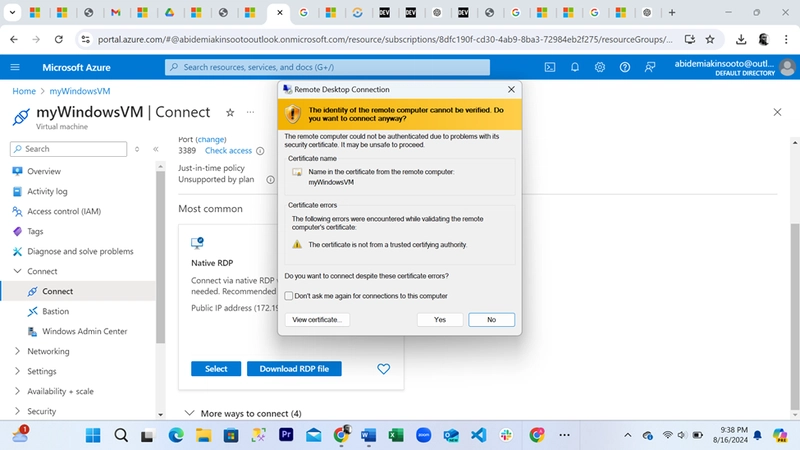Open Activity log in the sidebar
800x450 pixels.
[x=47, y=191]
